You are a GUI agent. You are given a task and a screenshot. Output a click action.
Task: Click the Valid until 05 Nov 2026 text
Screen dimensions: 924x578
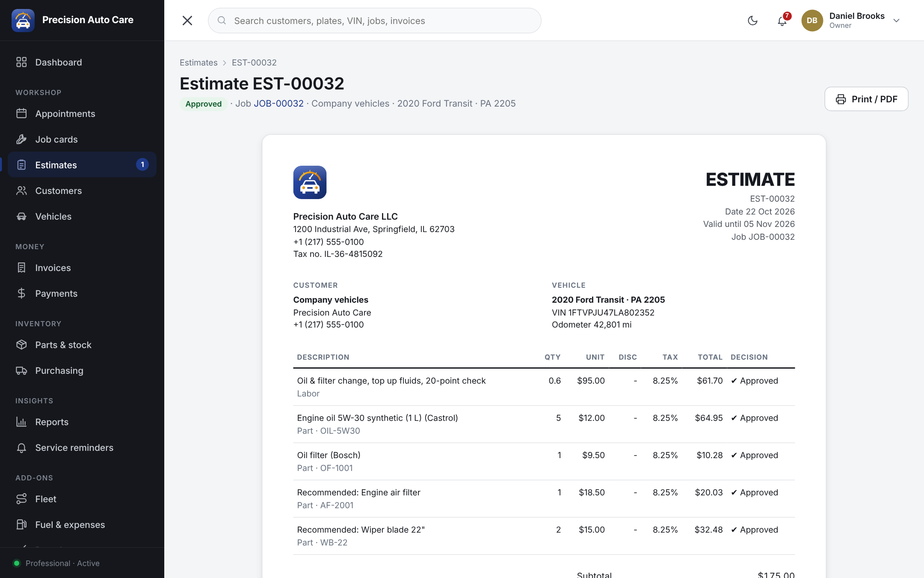click(749, 224)
